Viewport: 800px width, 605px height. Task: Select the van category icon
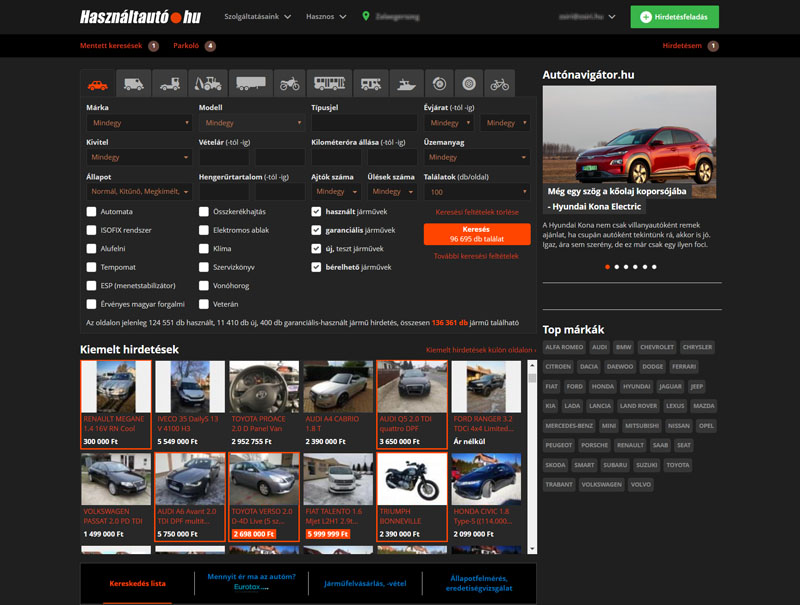click(x=134, y=84)
